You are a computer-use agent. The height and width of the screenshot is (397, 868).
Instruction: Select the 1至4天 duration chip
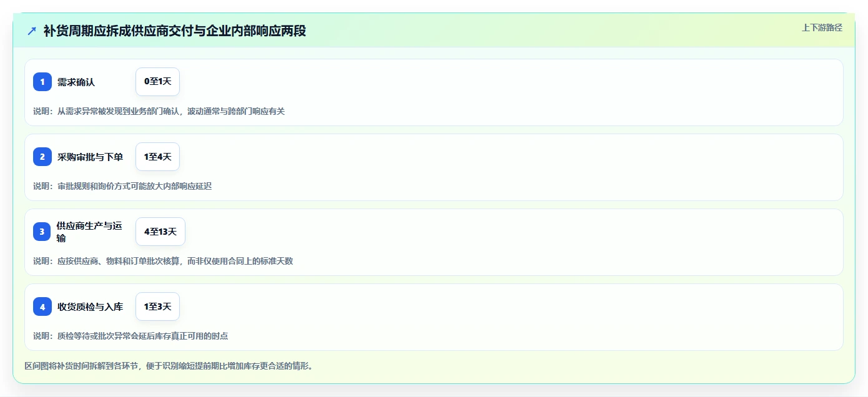157,157
